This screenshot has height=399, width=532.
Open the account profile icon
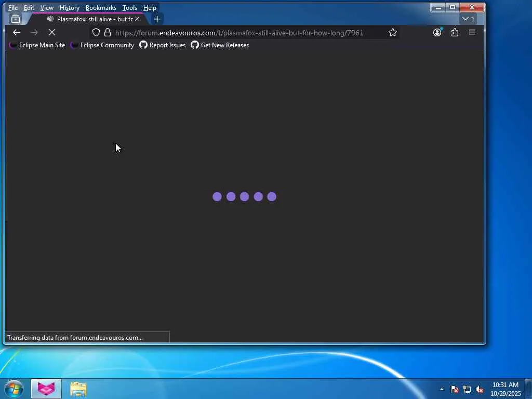pyautogui.click(x=437, y=32)
